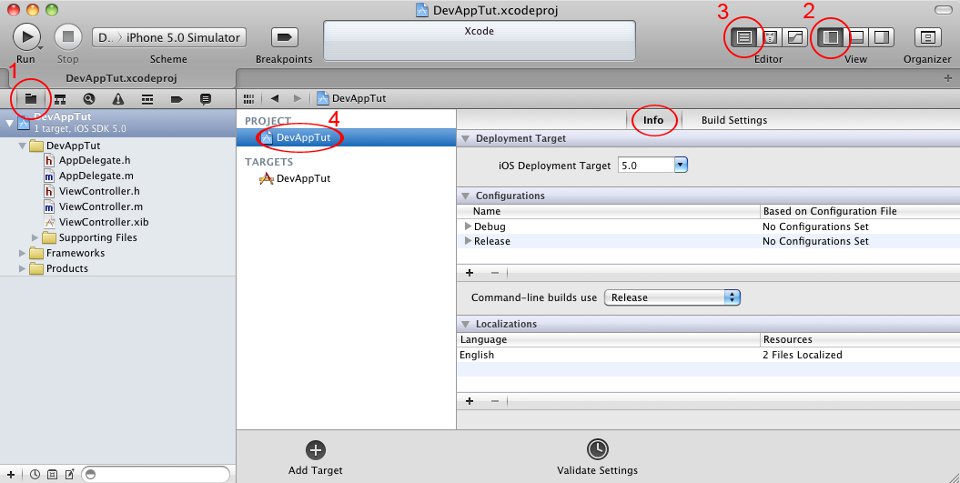Remove localization with minus button
This screenshot has width=960, height=483.
point(495,401)
